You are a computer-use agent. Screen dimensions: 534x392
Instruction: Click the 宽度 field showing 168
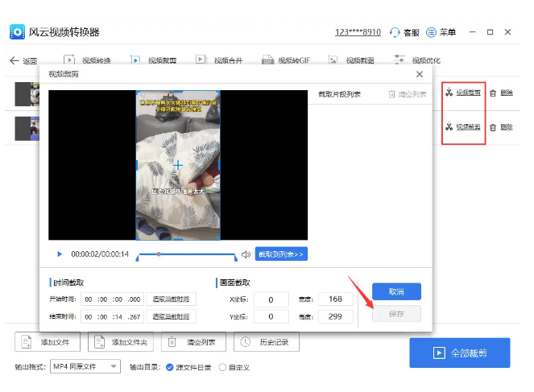(335, 299)
